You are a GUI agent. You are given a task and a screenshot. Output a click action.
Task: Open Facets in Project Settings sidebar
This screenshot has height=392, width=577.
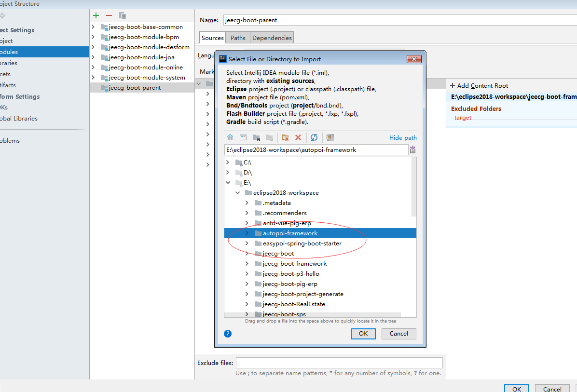coord(5,74)
